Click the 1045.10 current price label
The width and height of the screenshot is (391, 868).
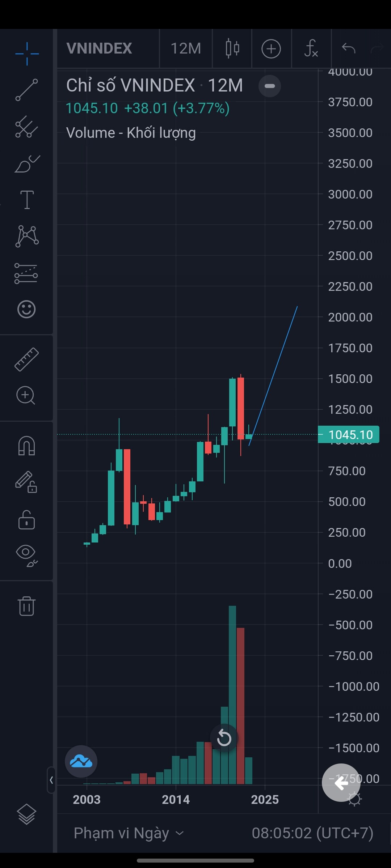[x=349, y=434]
